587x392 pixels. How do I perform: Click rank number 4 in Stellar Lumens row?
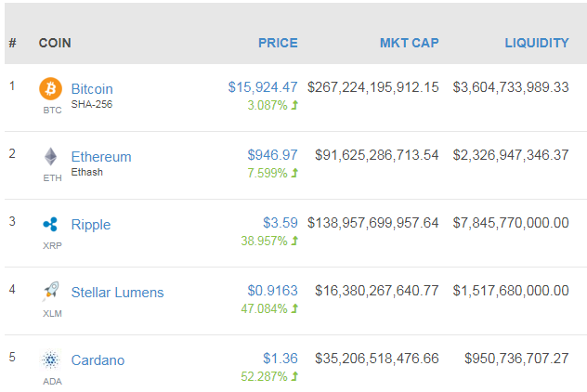12,290
